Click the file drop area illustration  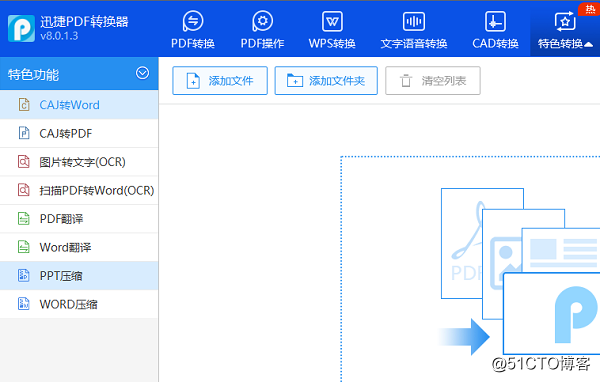click(x=520, y=272)
